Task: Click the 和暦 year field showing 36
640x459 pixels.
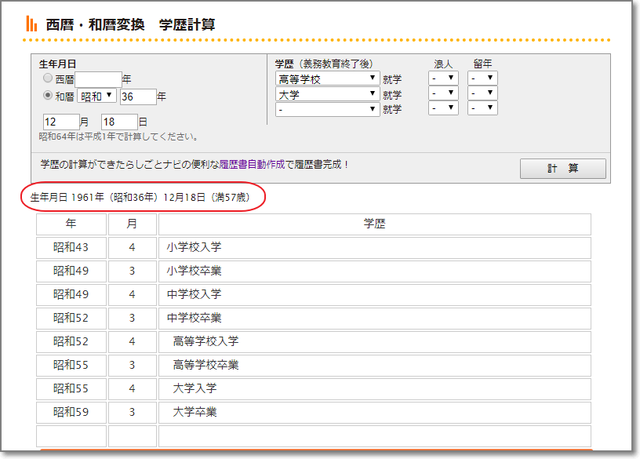Action: (x=138, y=97)
